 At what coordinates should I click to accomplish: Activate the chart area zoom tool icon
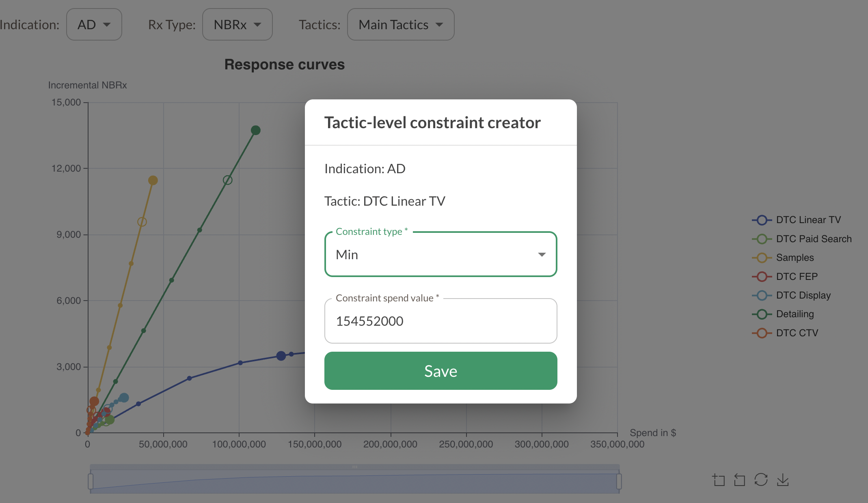point(719,480)
